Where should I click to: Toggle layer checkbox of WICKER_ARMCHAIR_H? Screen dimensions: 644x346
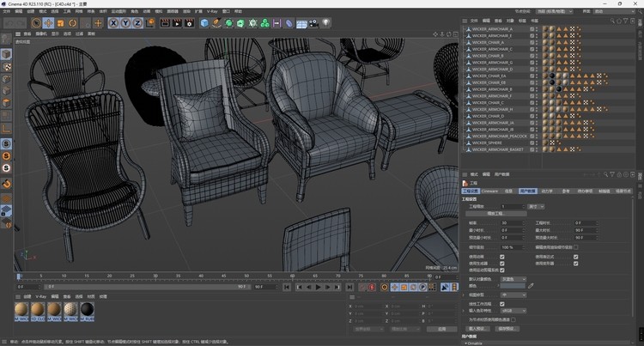532,109
